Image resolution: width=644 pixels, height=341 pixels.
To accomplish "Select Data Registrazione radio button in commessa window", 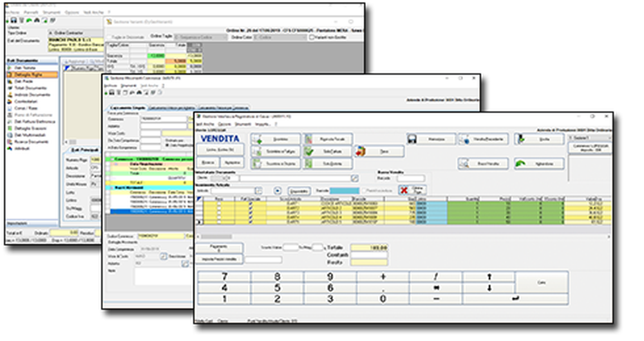I will point(167,145).
